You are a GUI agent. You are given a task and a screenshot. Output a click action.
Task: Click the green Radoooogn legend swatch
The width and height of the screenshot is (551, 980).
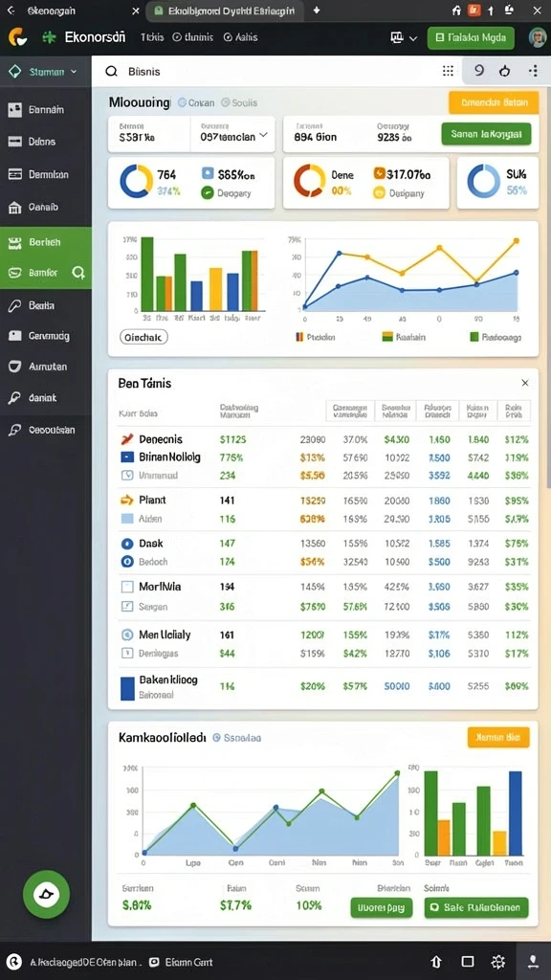tap(474, 337)
